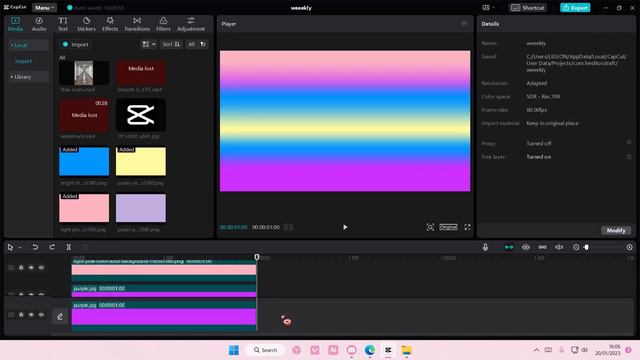The image size is (640, 360).
Task: Toggle linkage in timeline toolbar
Action: click(542, 247)
